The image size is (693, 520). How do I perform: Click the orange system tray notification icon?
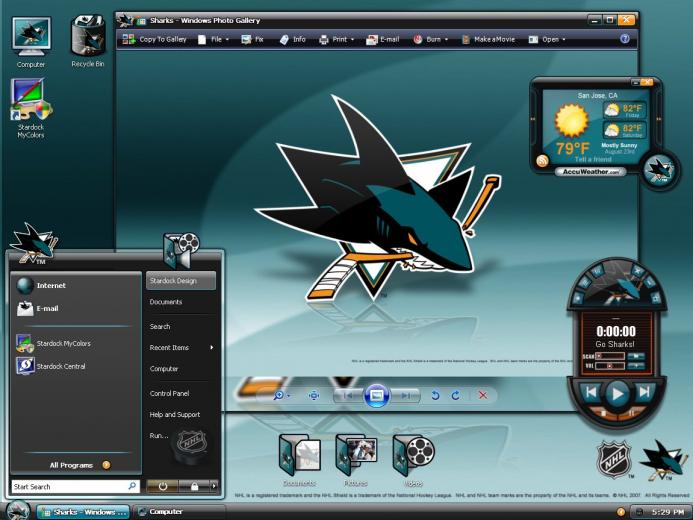(x=621, y=512)
